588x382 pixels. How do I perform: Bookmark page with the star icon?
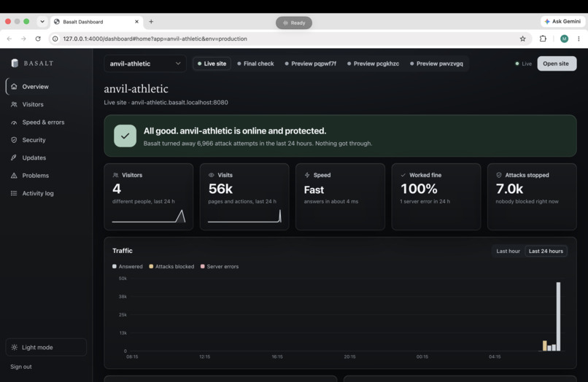pyautogui.click(x=522, y=39)
